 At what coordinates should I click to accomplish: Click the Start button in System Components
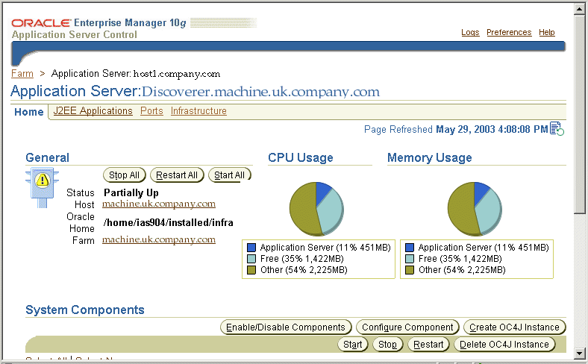(x=353, y=345)
